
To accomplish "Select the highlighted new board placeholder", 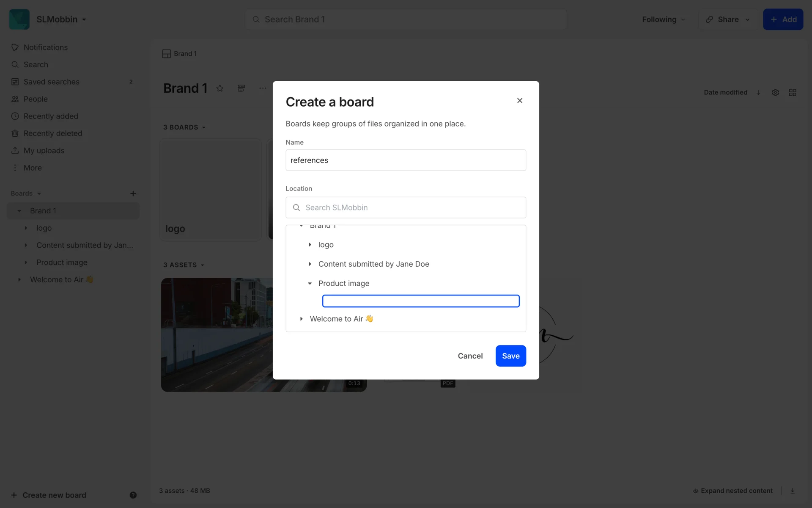I will pos(420,301).
